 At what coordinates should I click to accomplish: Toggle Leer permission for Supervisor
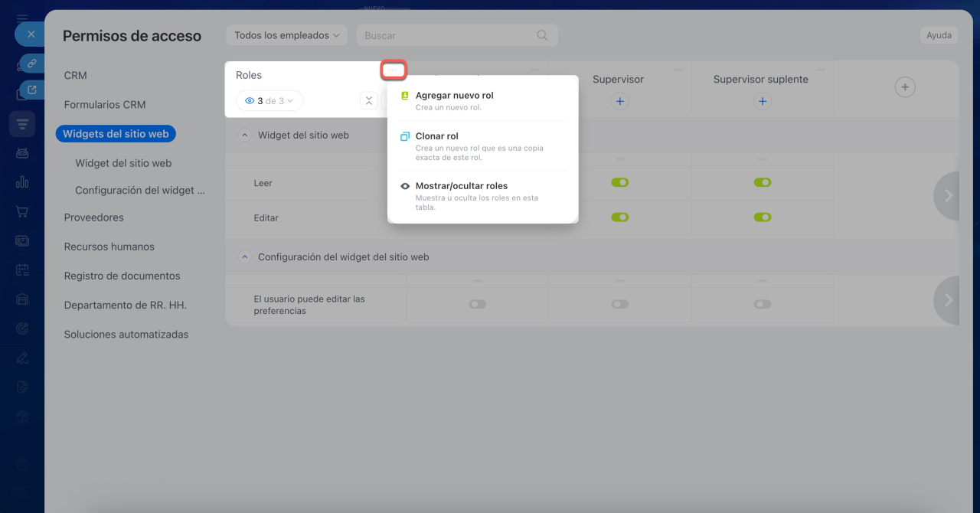click(620, 183)
